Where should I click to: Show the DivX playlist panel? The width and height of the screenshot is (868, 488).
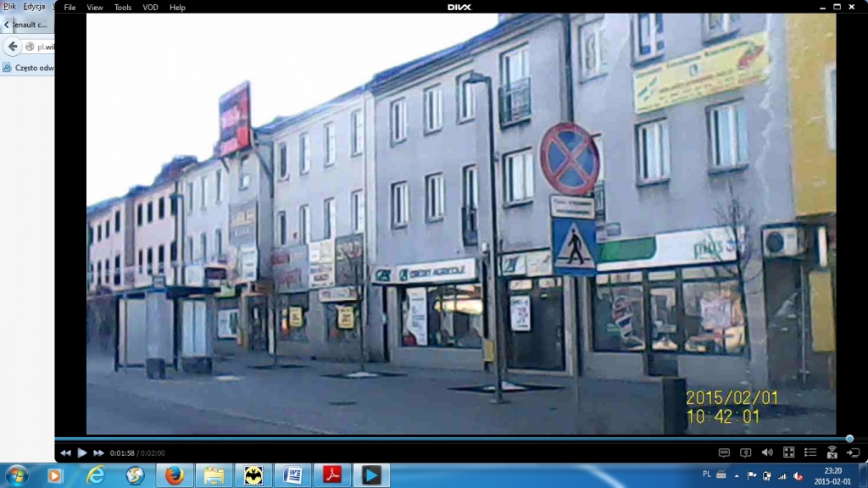click(x=810, y=453)
